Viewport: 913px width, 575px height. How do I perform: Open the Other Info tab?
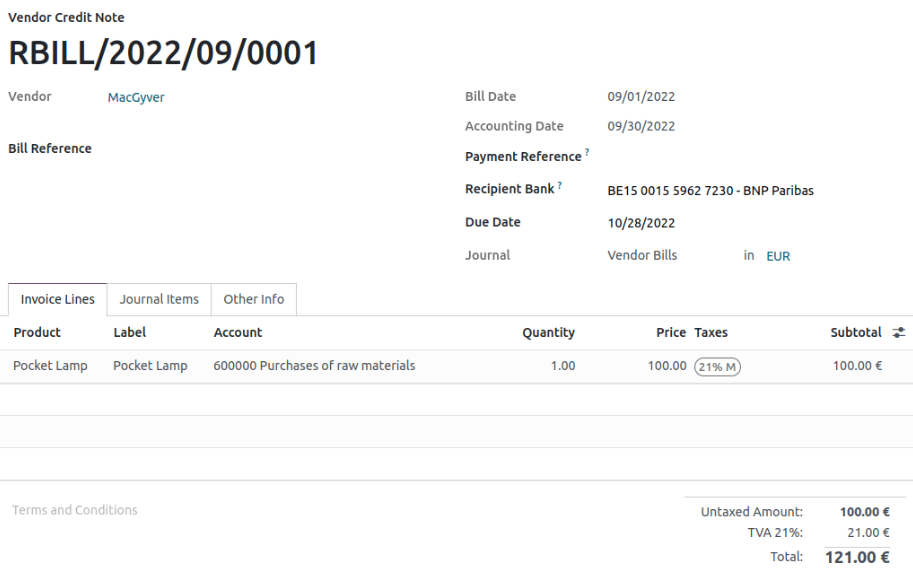pos(253,299)
